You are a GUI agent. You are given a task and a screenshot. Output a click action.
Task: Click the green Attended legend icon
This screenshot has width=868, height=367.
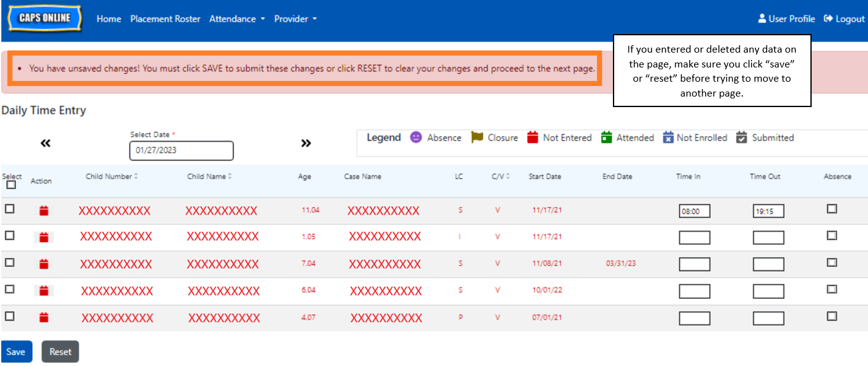pyautogui.click(x=607, y=137)
